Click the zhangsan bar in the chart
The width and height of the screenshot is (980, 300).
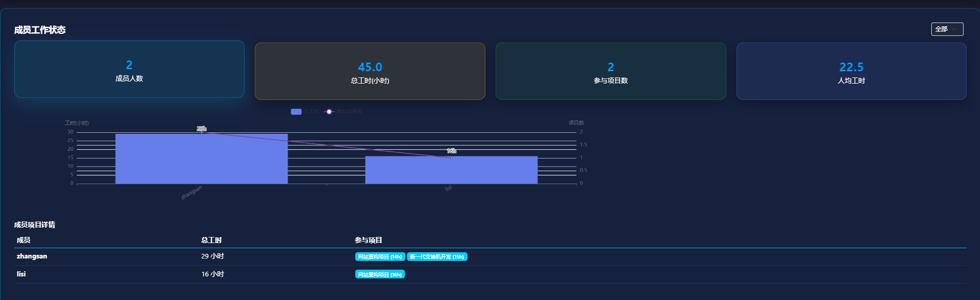pos(201,158)
